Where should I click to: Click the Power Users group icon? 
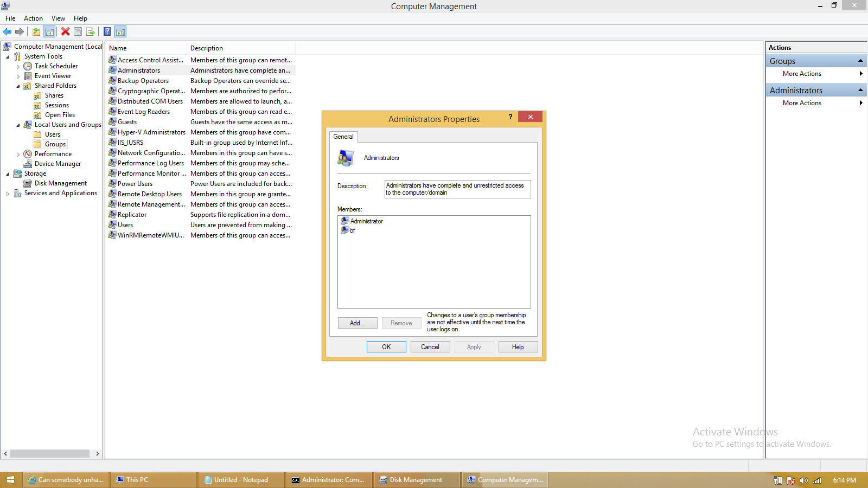pos(112,184)
